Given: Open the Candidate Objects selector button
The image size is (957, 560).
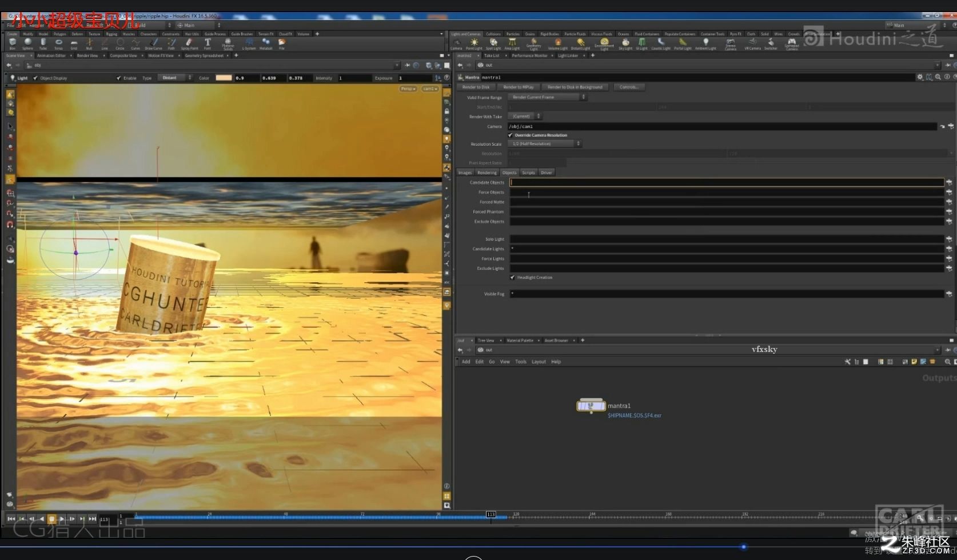Looking at the screenshot, I should pyautogui.click(x=949, y=182).
